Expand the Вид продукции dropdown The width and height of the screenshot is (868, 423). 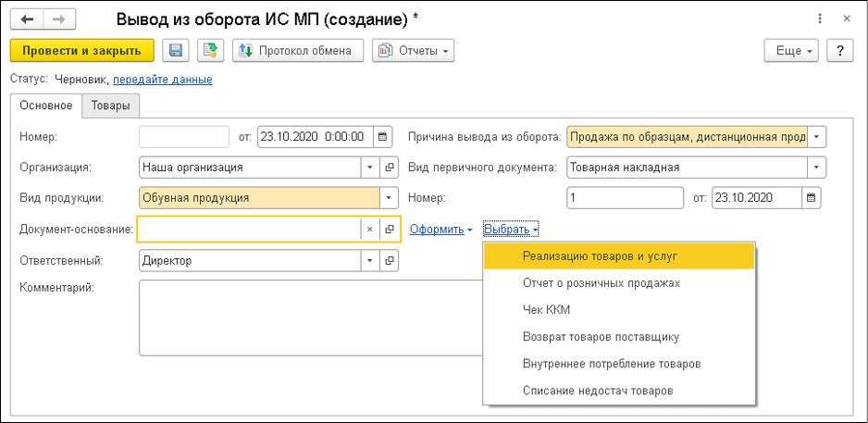[x=390, y=198]
